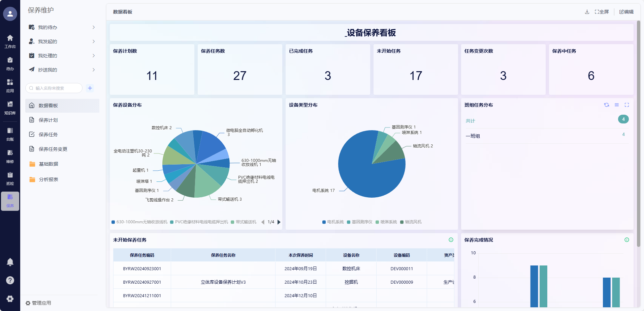Viewport: 644px width, 311px height.
Task: Click the 全屏 fullscreen button
Action: (602, 12)
